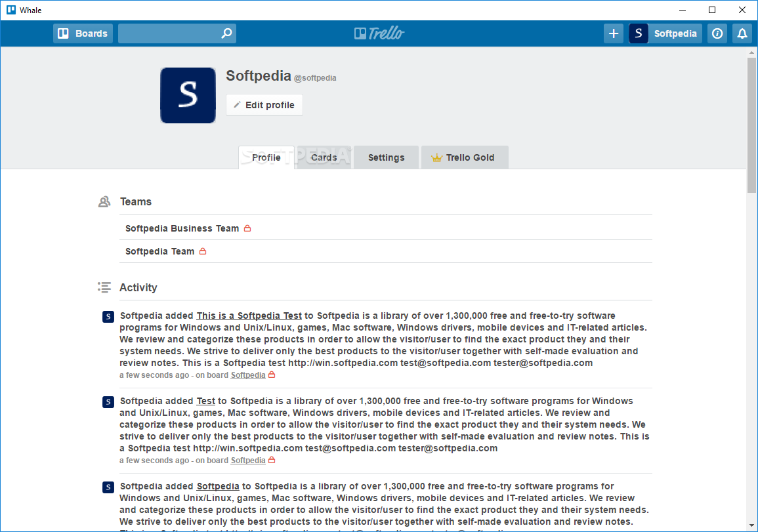Click the Trello logo in header
This screenshot has width=758, height=532.
click(379, 33)
